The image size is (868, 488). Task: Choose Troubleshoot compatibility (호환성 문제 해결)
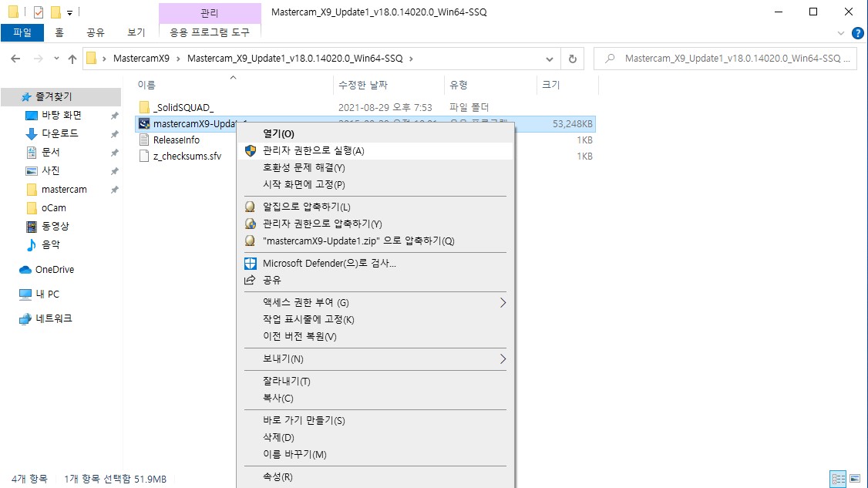[375, 167]
